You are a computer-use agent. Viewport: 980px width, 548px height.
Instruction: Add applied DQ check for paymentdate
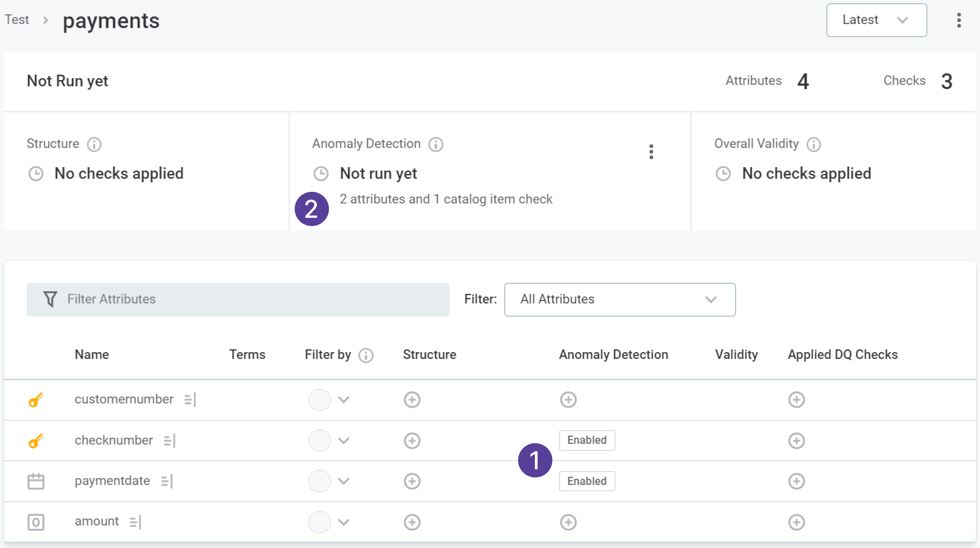coord(796,481)
